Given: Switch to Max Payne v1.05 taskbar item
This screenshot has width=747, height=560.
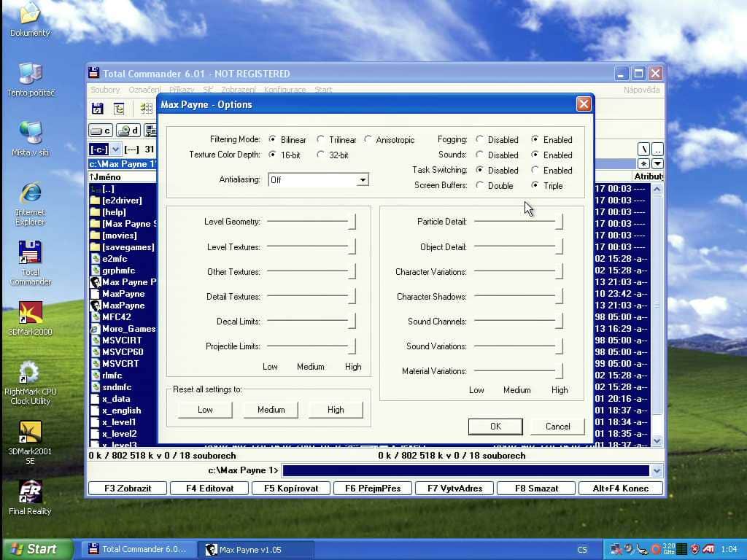Looking at the screenshot, I should click(255, 550).
